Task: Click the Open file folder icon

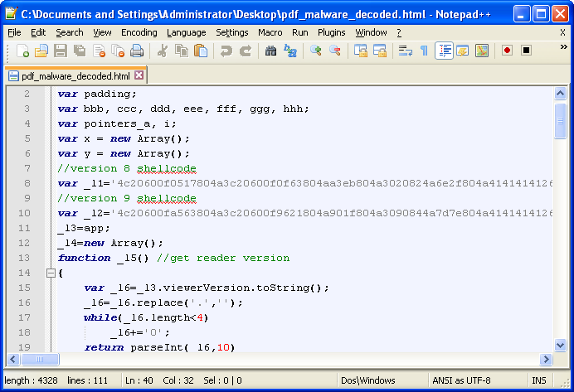Action: pyautogui.click(x=41, y=51)
